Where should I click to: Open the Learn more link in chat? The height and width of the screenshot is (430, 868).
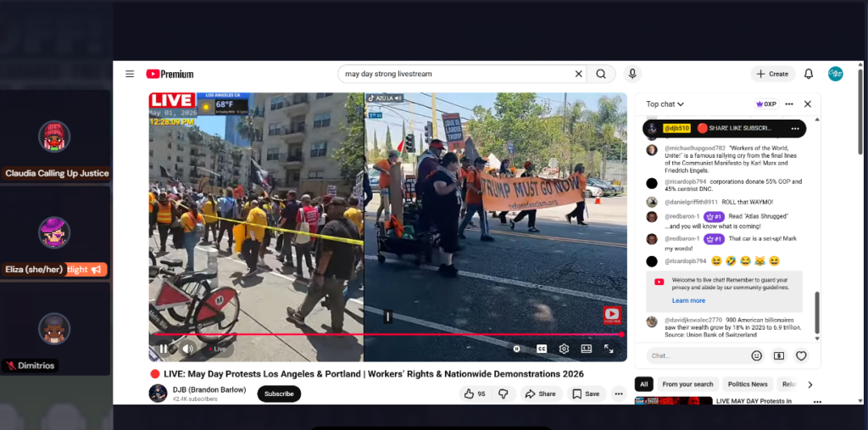pyautogui.click(x=688, y=300)
